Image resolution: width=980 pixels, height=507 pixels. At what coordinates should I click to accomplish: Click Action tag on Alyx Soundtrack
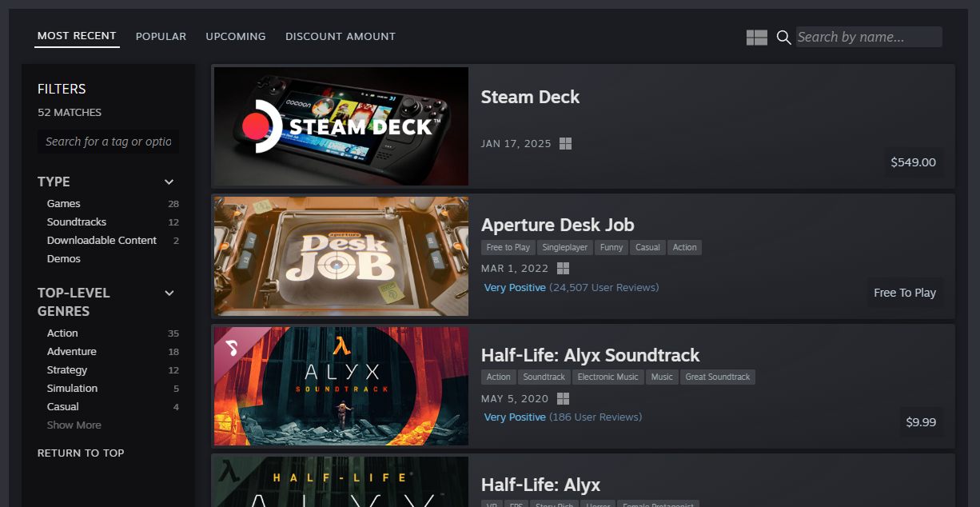(499, 377)
